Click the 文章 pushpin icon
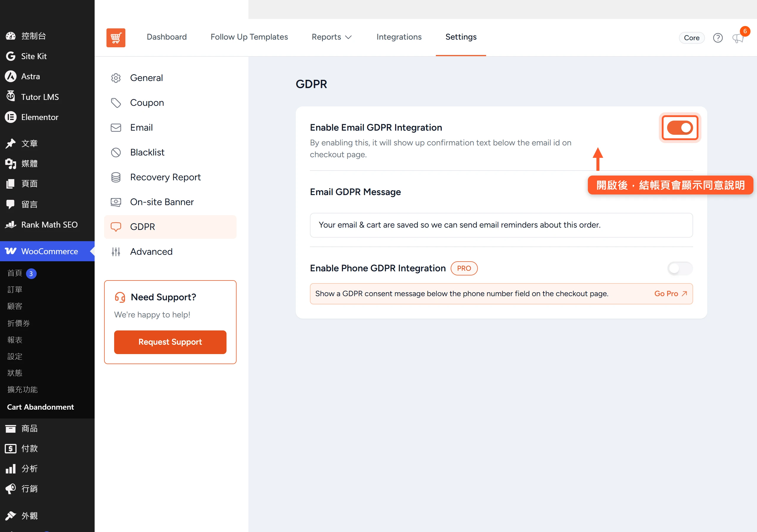Screen dimensions: 757x532 [11, 143]
